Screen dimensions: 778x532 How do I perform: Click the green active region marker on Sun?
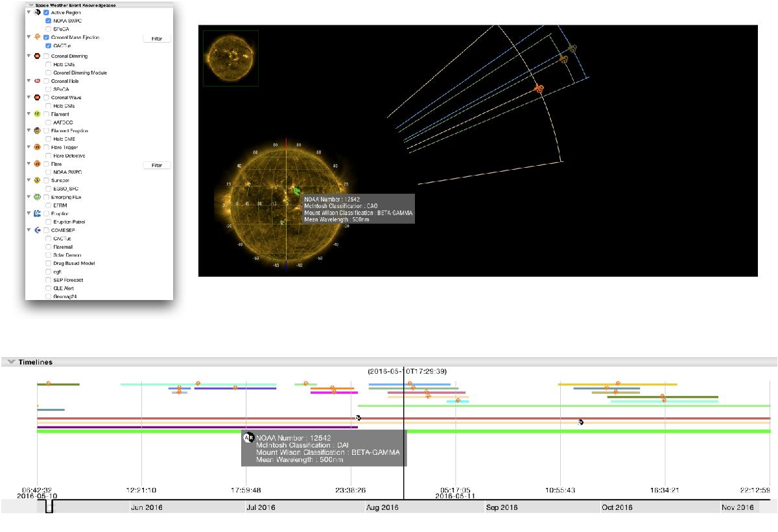(x=296, y=192)
